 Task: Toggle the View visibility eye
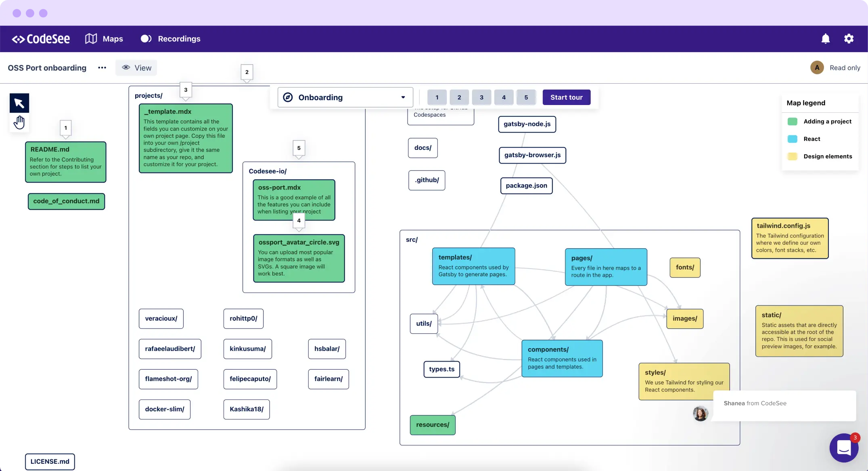point(126,67)
